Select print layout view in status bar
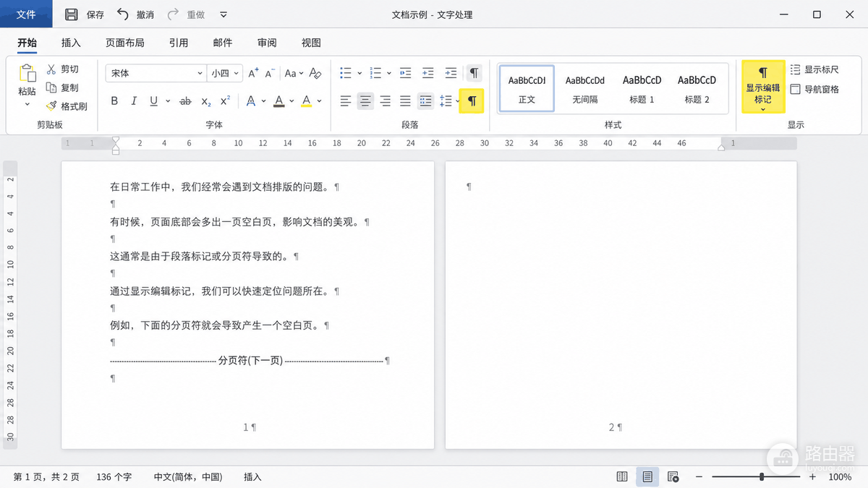Viewport: 868px width, 488px height. point(647,477)
